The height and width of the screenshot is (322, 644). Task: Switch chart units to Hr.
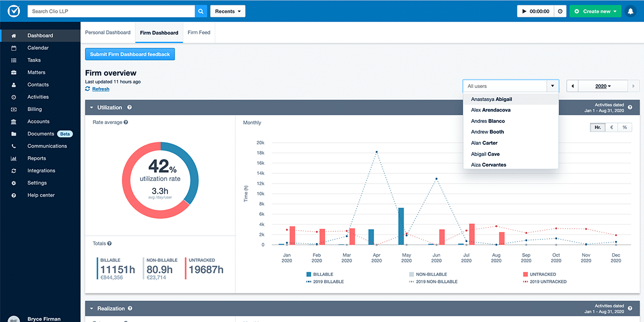click(597, 127)
